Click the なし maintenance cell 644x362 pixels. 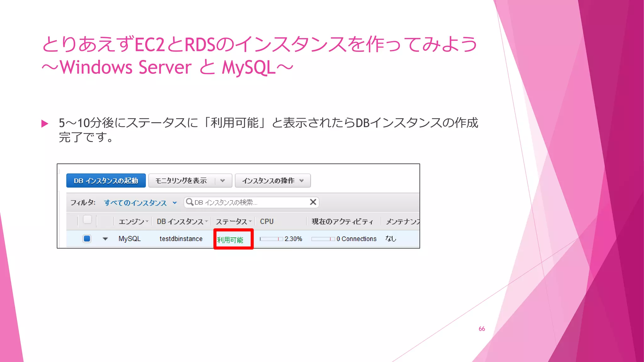(391, 239)
